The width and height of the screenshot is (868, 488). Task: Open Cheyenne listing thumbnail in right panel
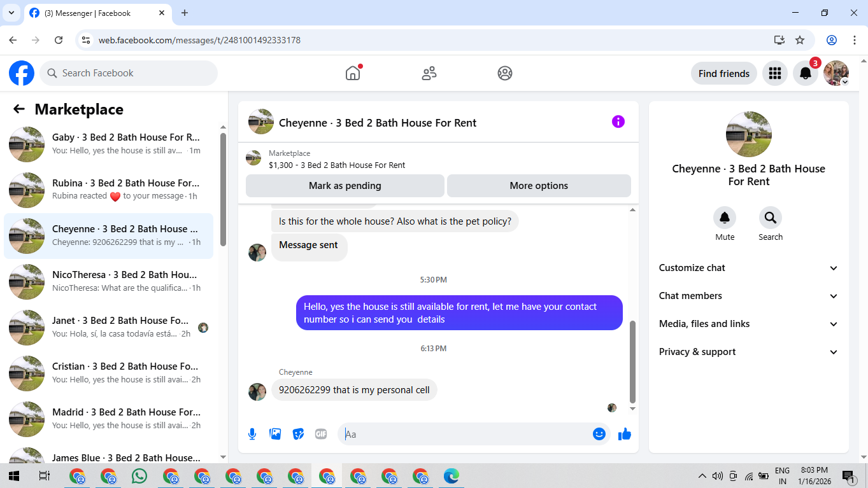[749, 134]
